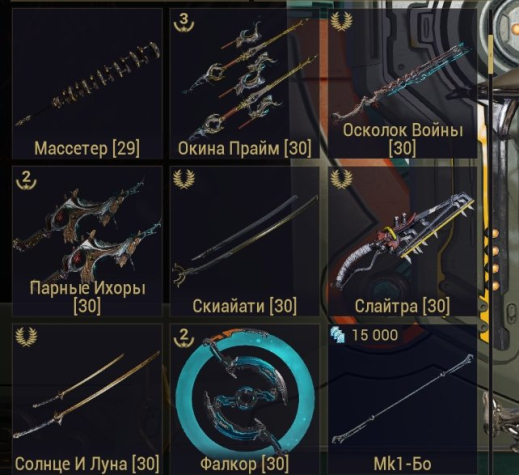Viewport: 519px width, 475px height.
Task: Select the Осколок Войны weapon tile
Action: coord(403,83)
